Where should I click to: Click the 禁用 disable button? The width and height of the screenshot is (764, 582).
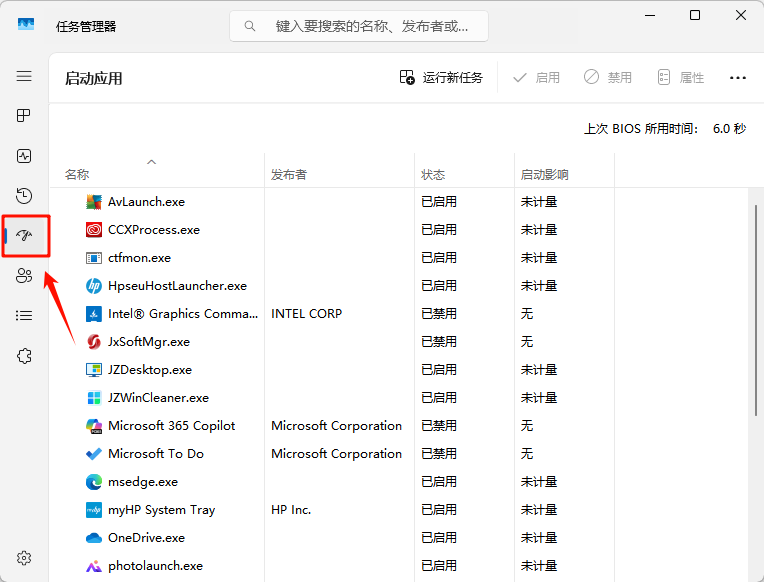(x=608, y=78)
